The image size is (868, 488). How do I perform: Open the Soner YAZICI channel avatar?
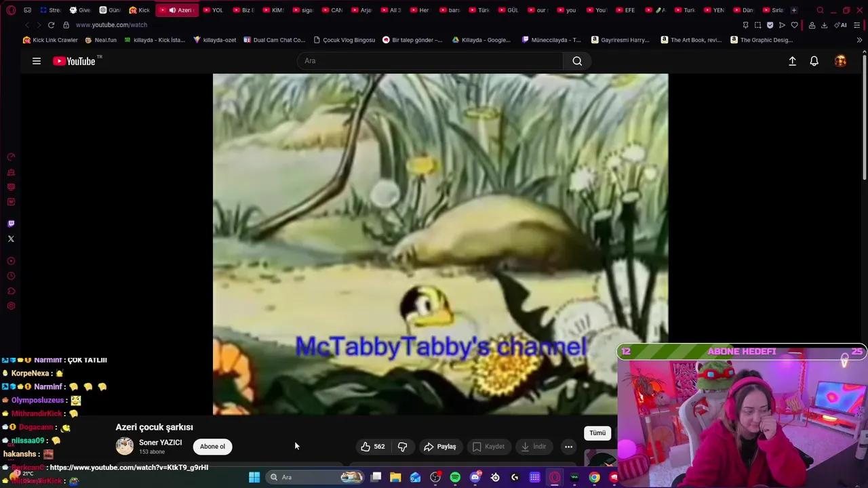point(125,446)
